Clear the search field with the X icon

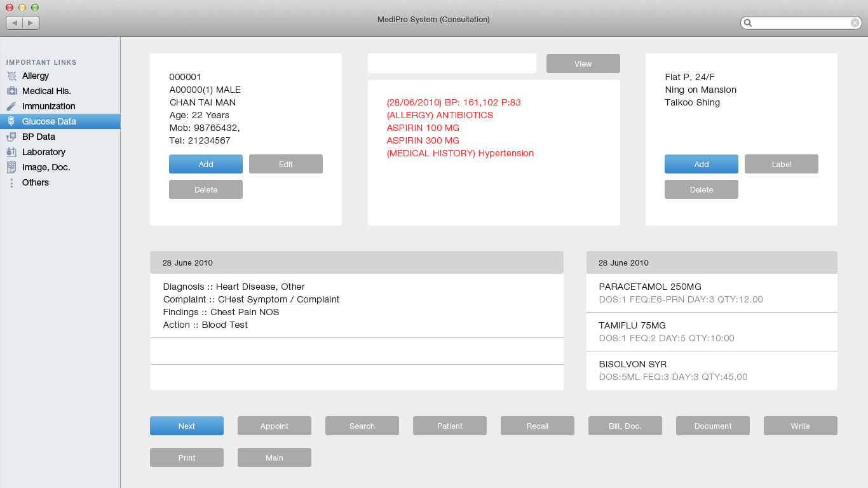[x=855, y=23]
